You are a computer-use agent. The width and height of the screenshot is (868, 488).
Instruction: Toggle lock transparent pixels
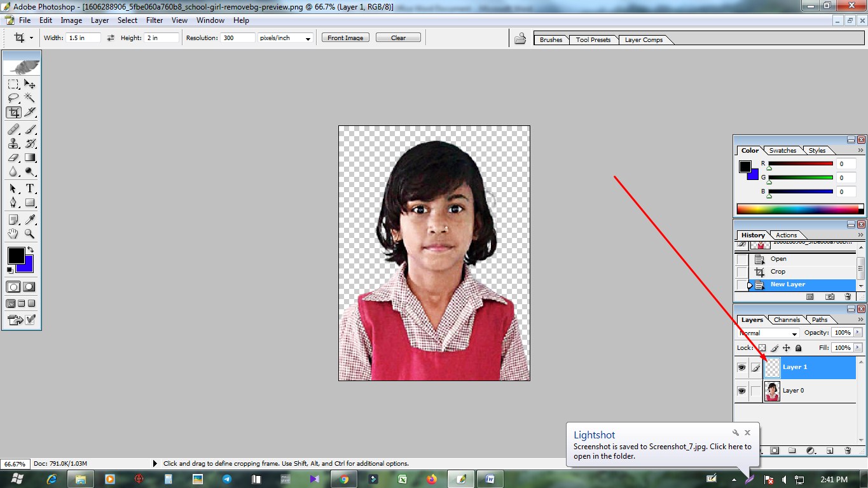click(x=762, y=348)
